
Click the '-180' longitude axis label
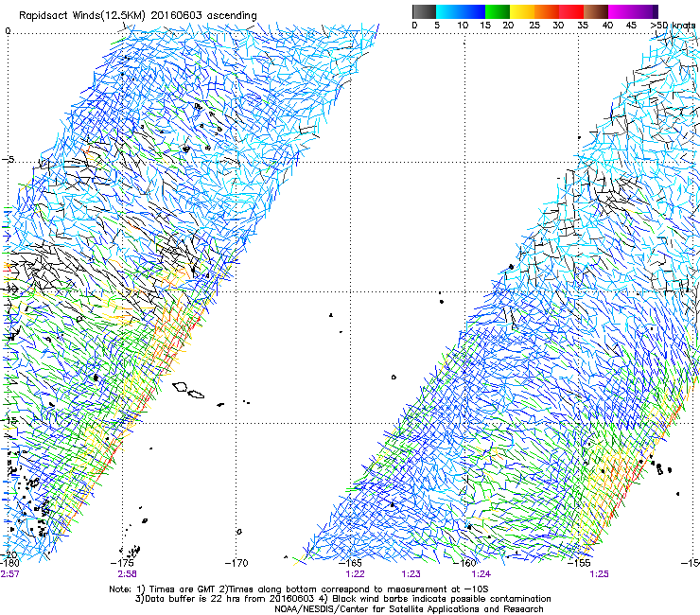point(9,563)
